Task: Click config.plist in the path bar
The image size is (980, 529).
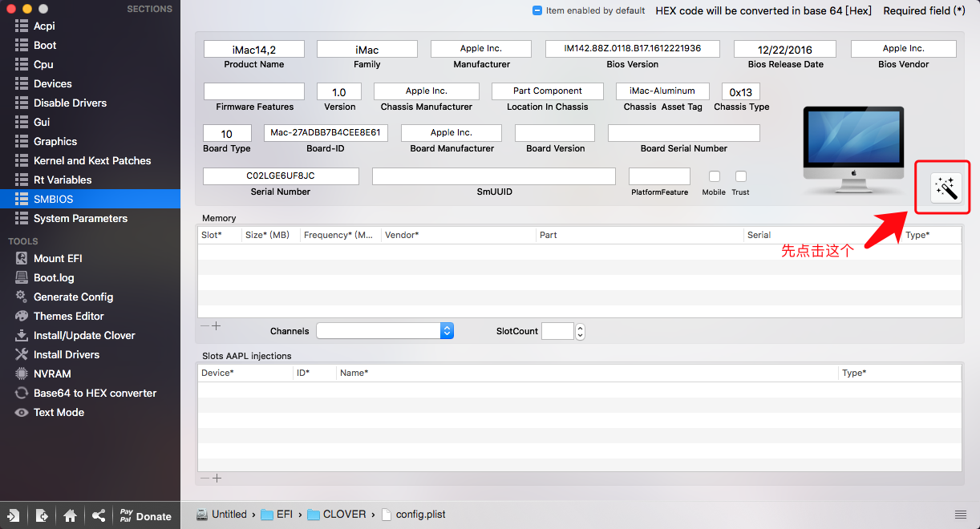Action: point(413,515)
